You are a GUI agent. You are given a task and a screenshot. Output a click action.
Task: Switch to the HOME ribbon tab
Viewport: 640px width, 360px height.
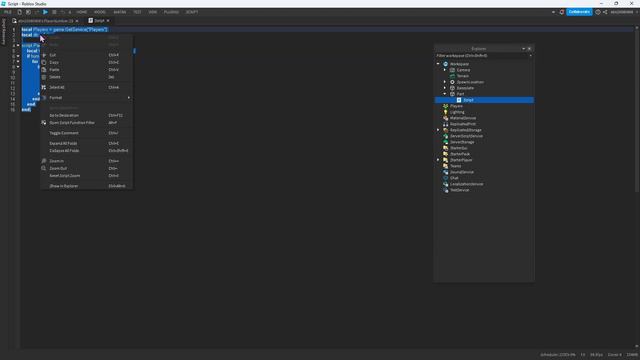(82, 12)
